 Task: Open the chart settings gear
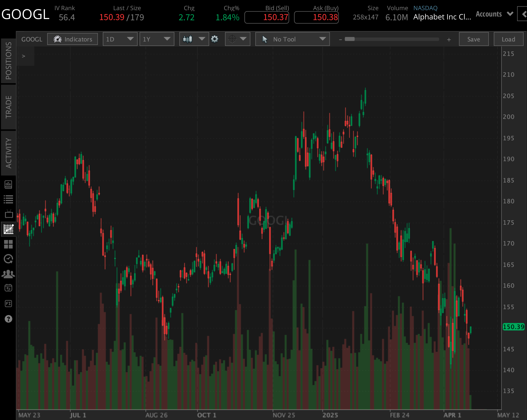215,39
